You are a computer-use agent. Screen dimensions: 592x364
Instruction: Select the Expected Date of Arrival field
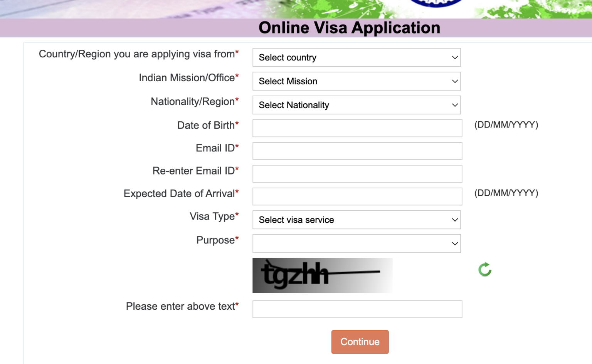[357, 196]
